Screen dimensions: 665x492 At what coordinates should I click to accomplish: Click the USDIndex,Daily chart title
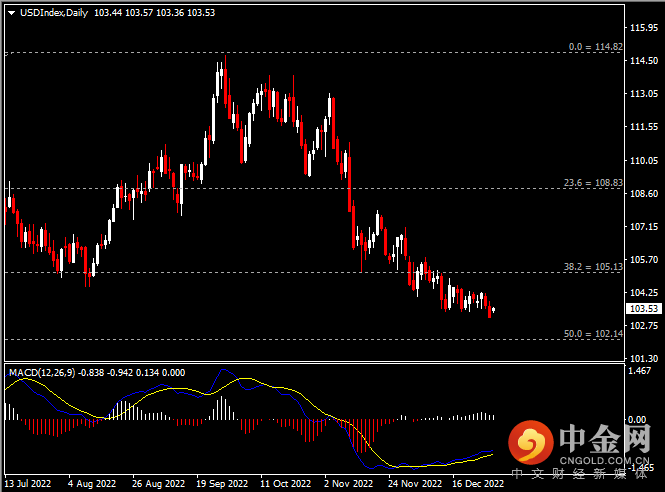click(53, 12)
